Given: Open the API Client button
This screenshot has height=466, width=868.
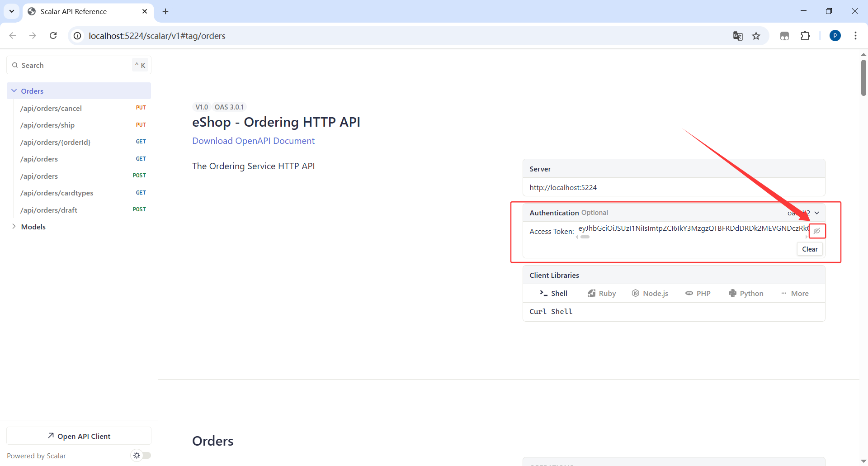Looking at the screenshot, I should pyautogui.click(x=79, y=436).
